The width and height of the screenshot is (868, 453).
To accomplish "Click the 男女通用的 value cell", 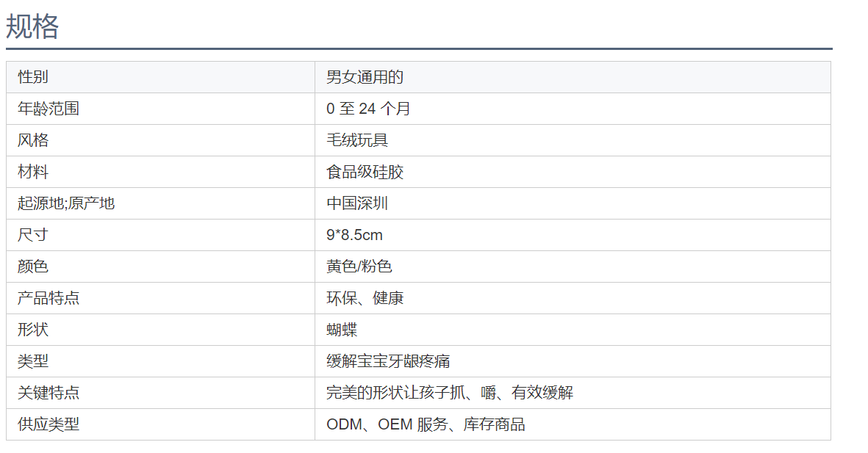I will 573,77.
